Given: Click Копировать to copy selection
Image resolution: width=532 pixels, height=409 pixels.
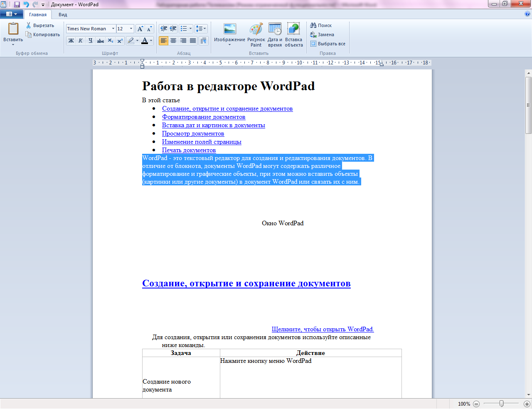Looking at the screenshot, I should (43, 34).
